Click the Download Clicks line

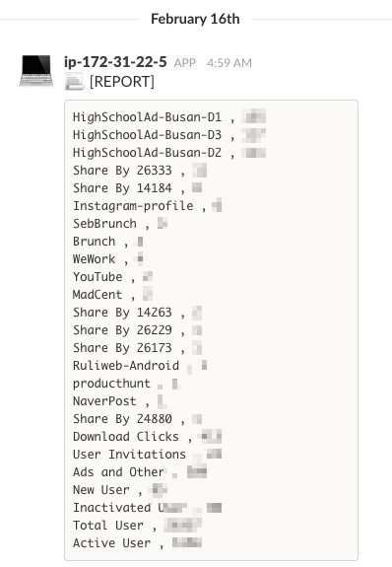pyautogui.click(x=147, y=436)
